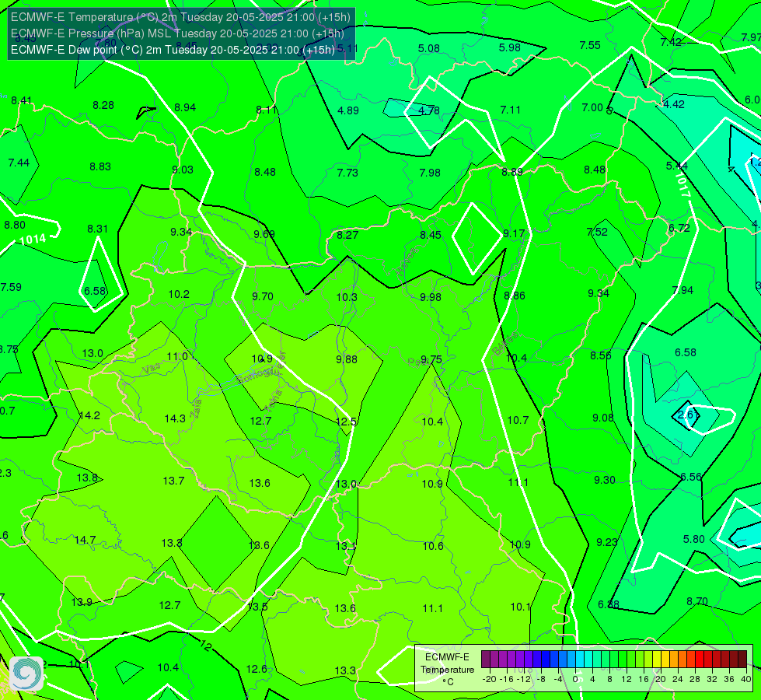The width and height of the screenshot is (761, 700).
Task: Click the Zala county label
Action: [x=196, y=408]
